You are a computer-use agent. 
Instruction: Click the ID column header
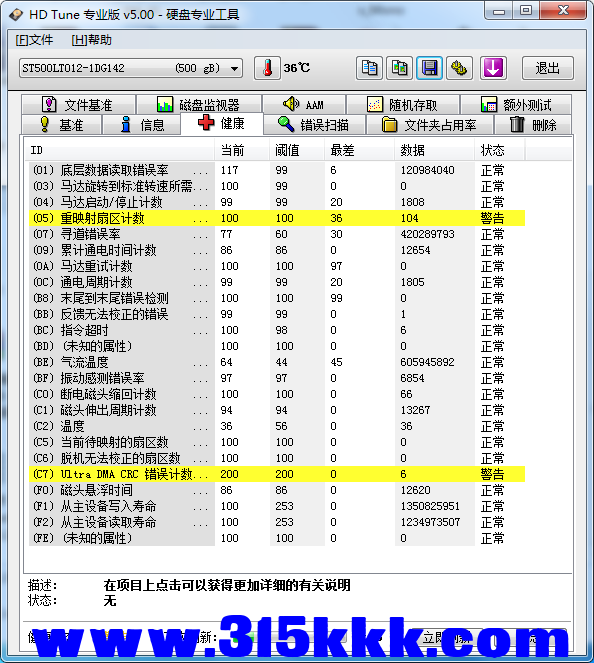tap(121, 150)
